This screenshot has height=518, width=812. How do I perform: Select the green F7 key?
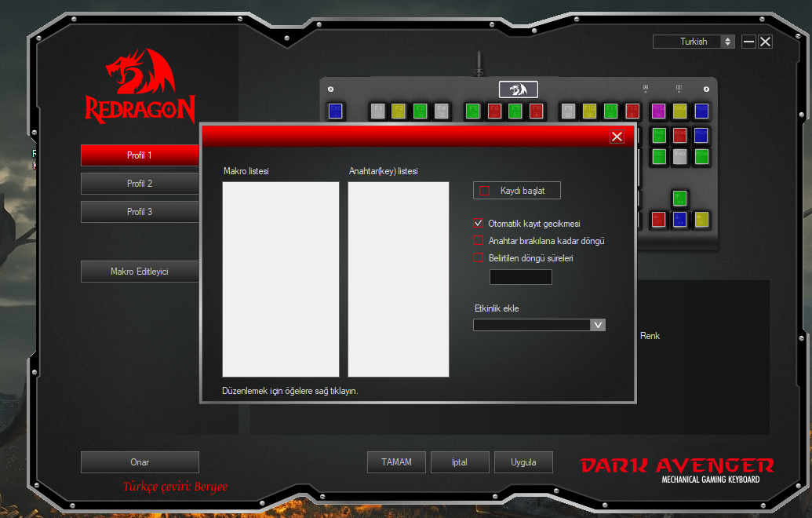point(515,111)
